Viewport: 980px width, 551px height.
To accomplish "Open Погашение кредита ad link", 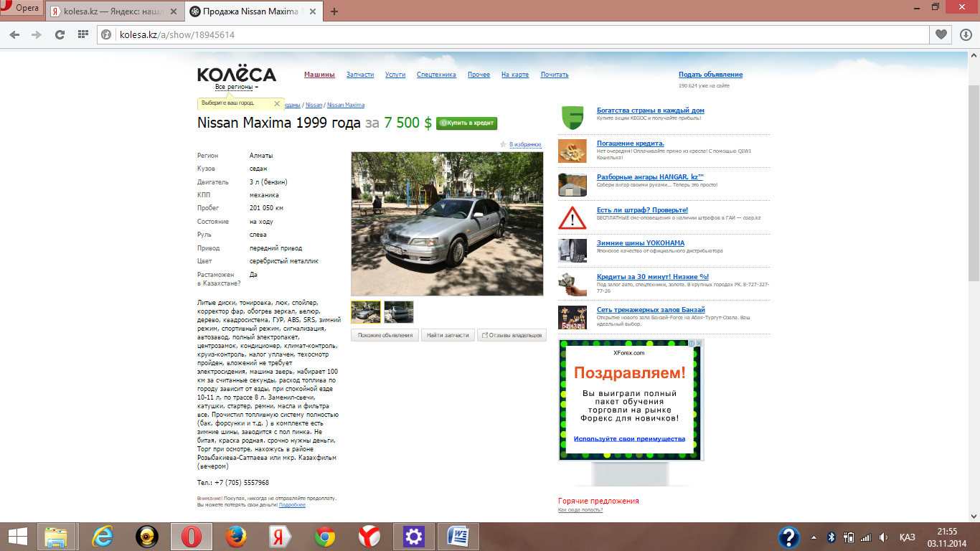I will click(631, 143).
